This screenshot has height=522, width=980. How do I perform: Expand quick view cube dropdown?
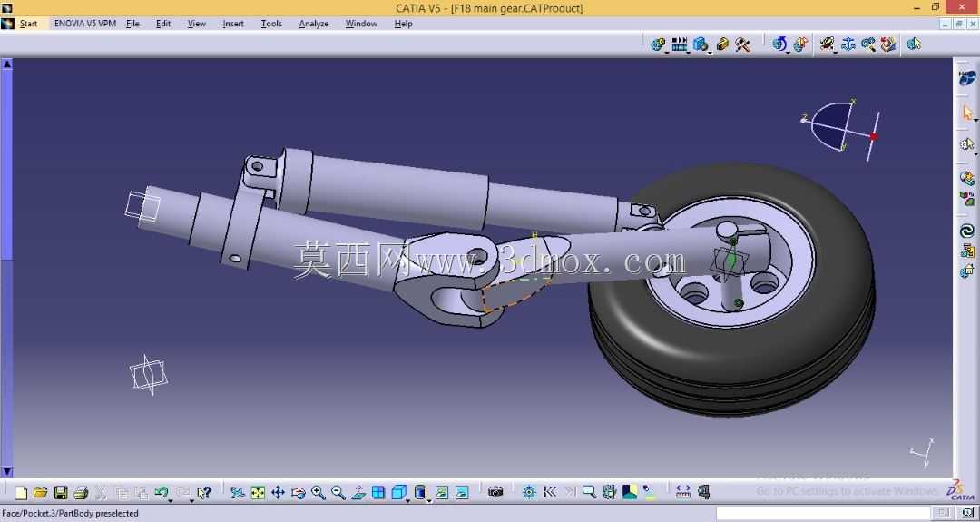click(407, 501)
